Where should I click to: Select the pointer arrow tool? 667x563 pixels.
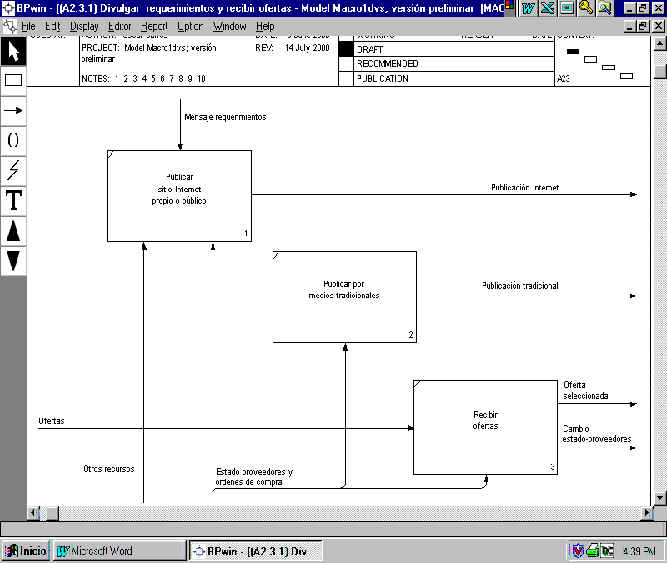click(x=14, y=51)
